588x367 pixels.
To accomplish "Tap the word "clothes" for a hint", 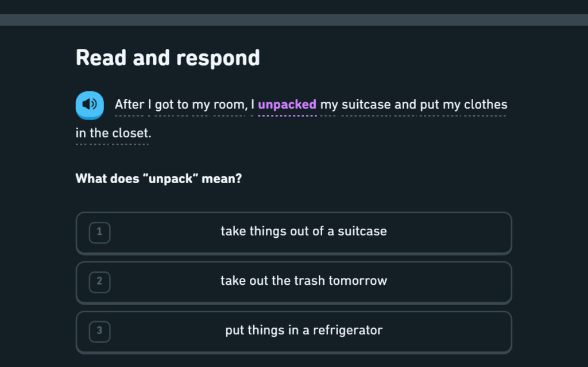I will coord(485,105).
